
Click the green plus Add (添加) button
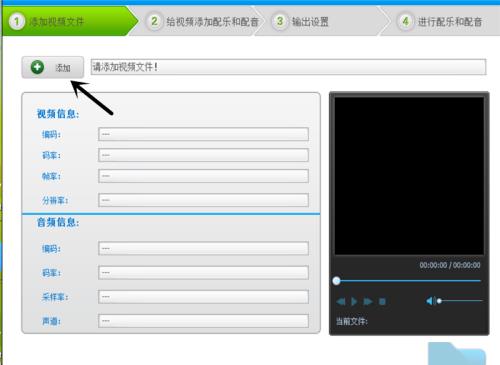(53, 67)
